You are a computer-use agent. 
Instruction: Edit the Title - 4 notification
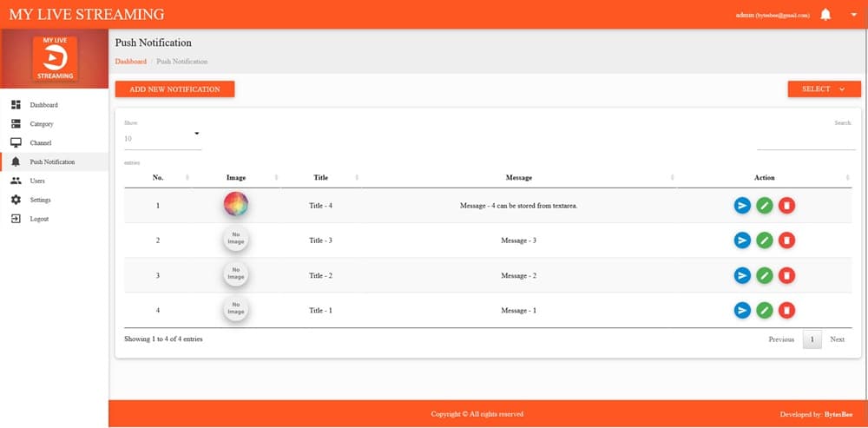pos(764,206)
